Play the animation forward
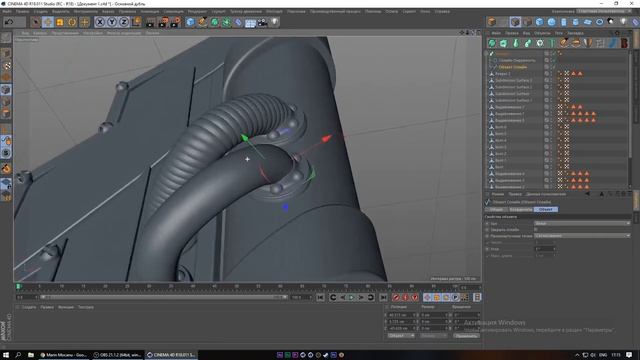 pos(351,297)
